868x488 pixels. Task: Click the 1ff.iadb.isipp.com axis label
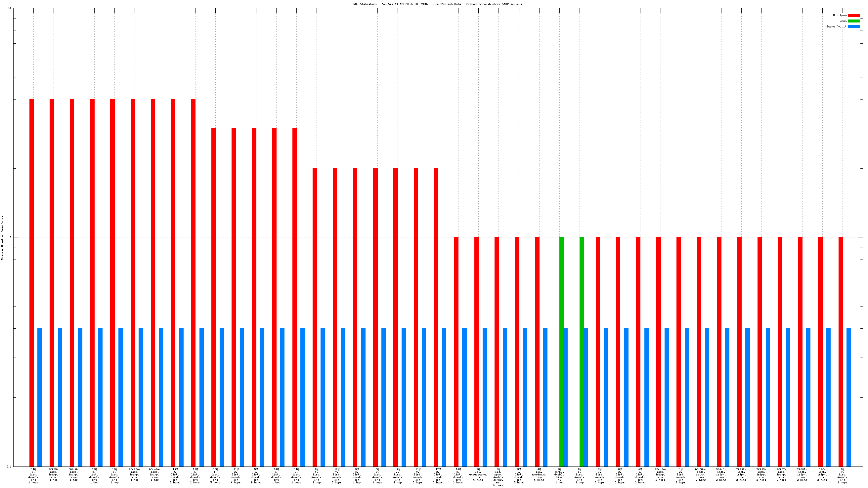822,474
